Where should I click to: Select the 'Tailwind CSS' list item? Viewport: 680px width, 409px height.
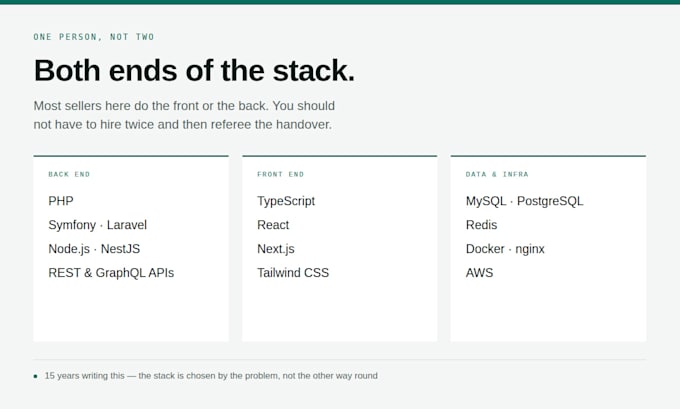(293, 272)
